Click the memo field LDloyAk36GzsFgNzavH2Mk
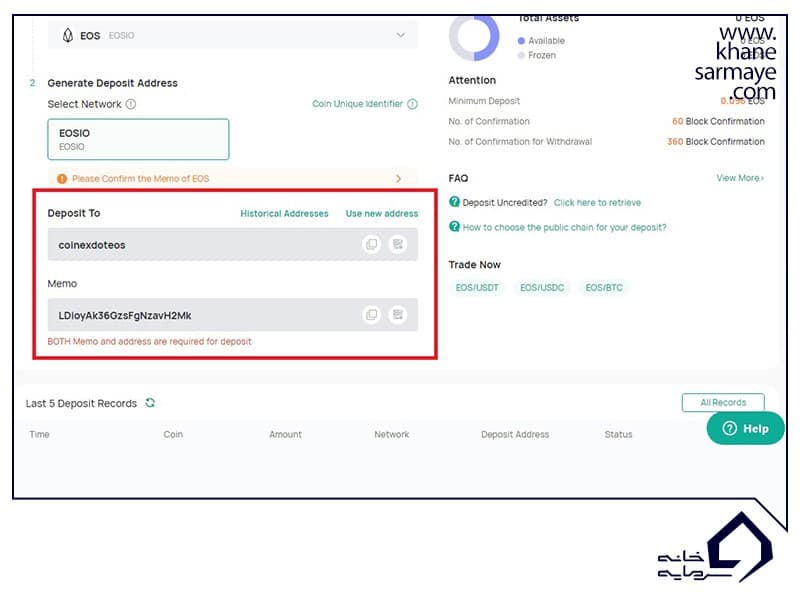The height and width of the screenshot is (600, 800). (233, 315)
